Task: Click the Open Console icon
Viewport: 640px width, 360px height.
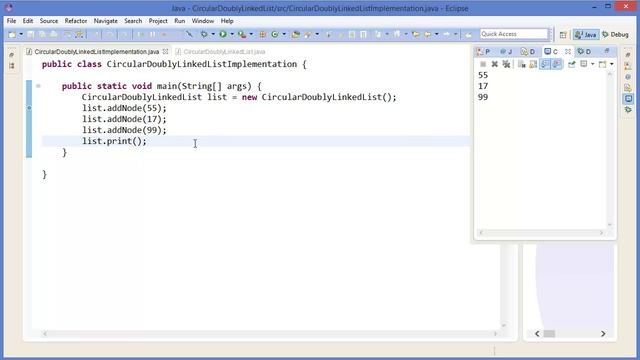Action: coord(602,64)
